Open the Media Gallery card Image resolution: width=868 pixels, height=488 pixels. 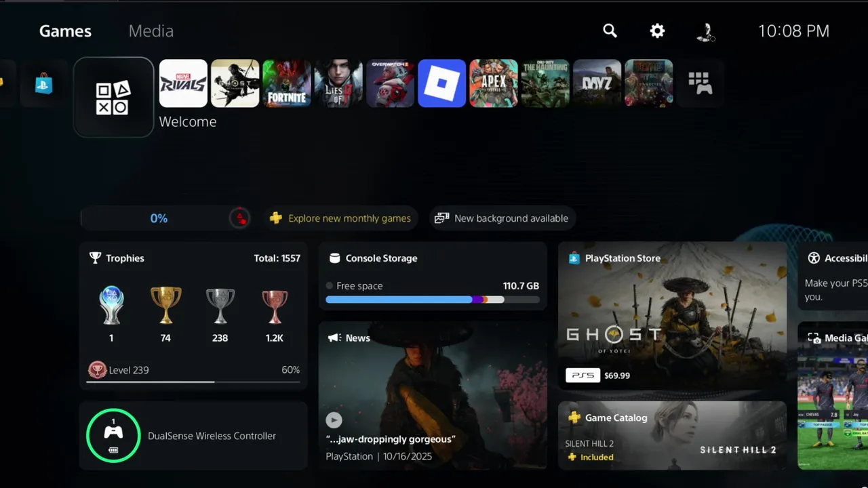coord(833,396)
